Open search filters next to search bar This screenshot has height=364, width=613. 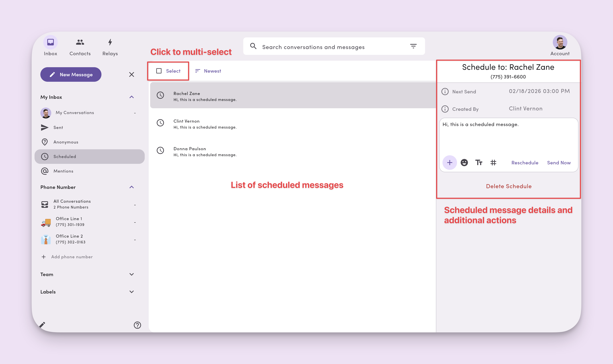(x=413, y=46)
